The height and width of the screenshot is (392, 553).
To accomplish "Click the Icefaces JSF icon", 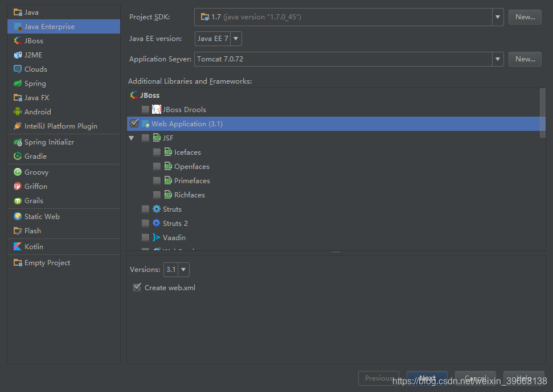I will point(168,152).
